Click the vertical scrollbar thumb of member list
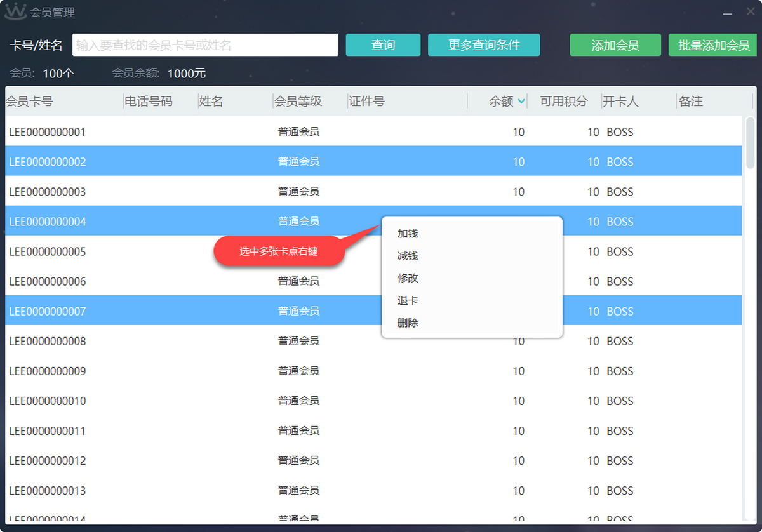Screen dimensions: 762x532 coord(750,142)
